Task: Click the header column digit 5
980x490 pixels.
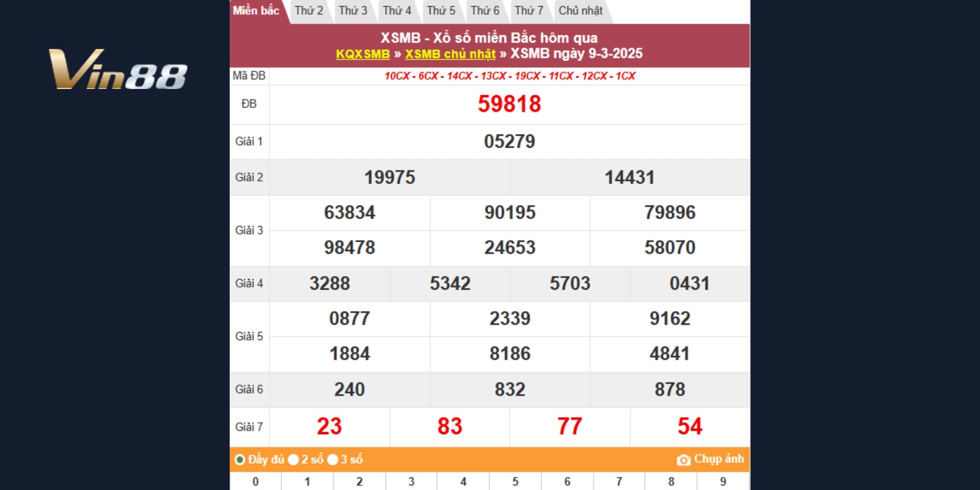Action: click(515, 482)
